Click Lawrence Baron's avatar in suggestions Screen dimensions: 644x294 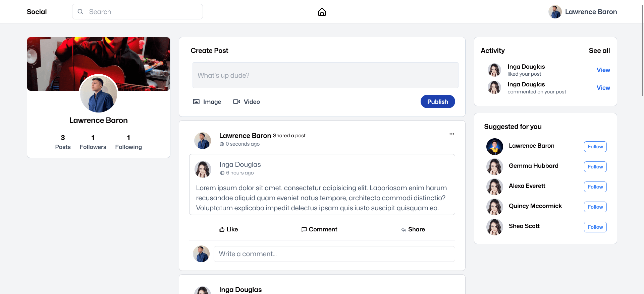coord(495,147)
